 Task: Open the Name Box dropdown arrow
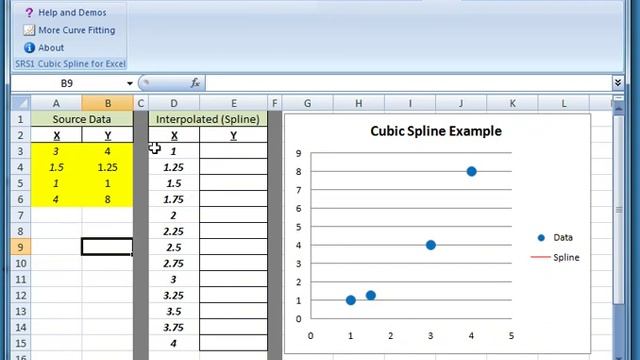click(130, 83)
